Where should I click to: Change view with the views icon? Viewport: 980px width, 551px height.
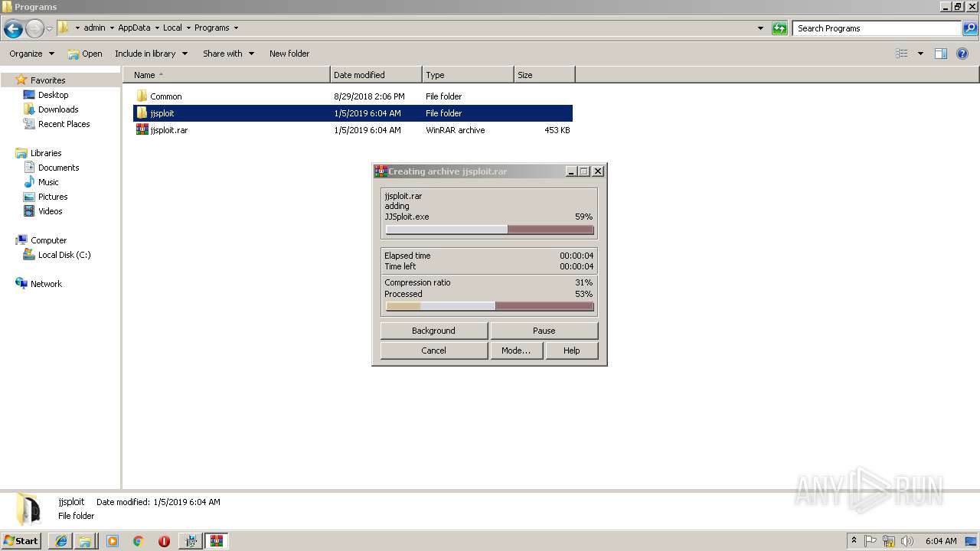coord(902,54)
